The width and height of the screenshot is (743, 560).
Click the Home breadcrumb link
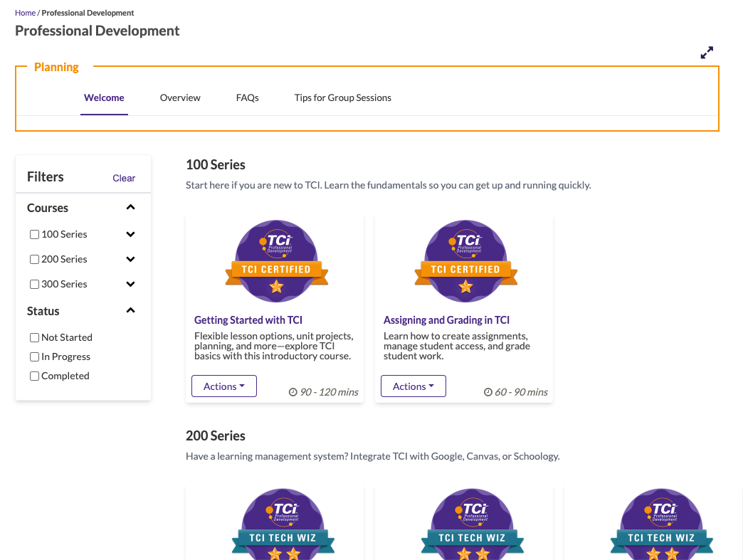click(25, 12)
